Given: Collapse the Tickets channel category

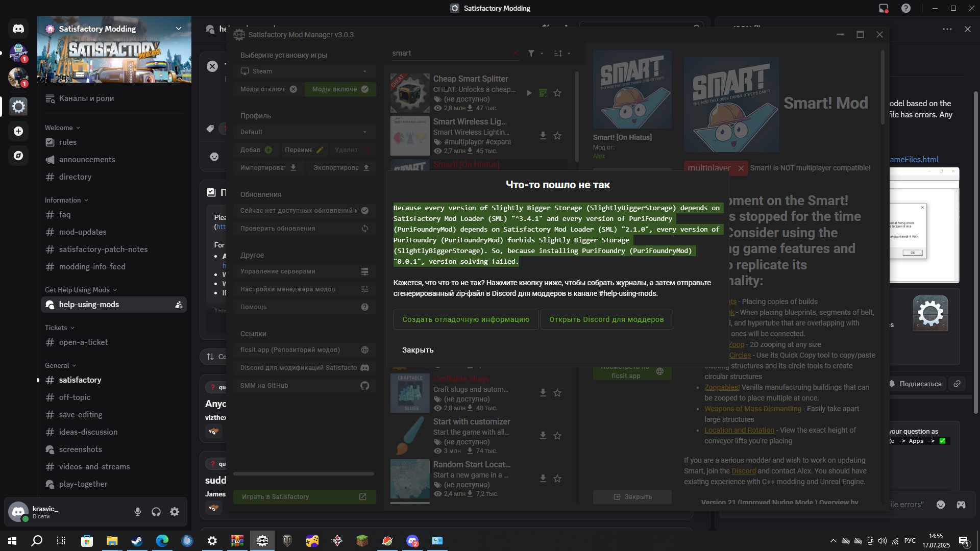Looking at the screenshot, I should (x=60, y=328).
